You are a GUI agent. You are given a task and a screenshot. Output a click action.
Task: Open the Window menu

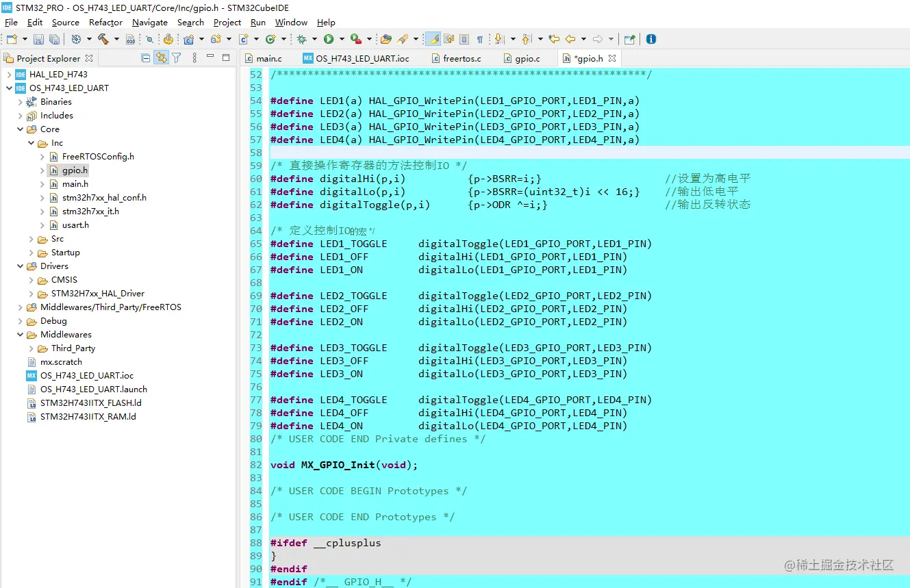coord(292,22)
